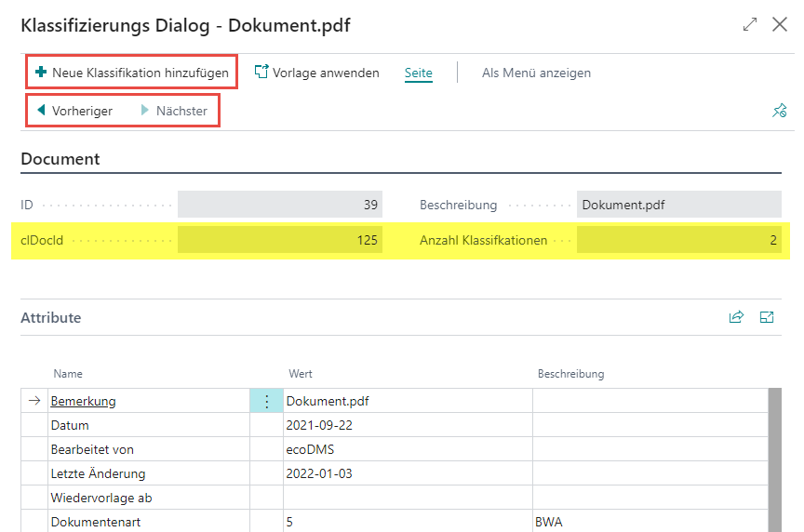Click the Vorlage anwenden template icon

[x=261, y=72]
